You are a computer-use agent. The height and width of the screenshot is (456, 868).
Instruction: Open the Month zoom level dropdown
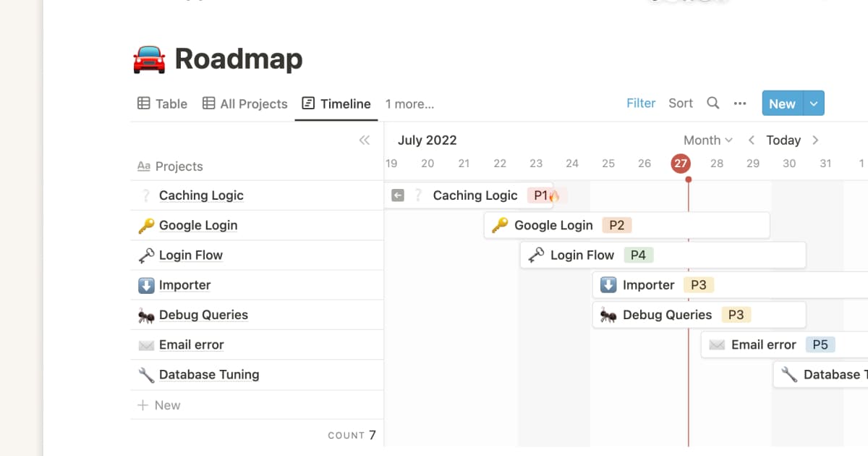tap(707, 140)
